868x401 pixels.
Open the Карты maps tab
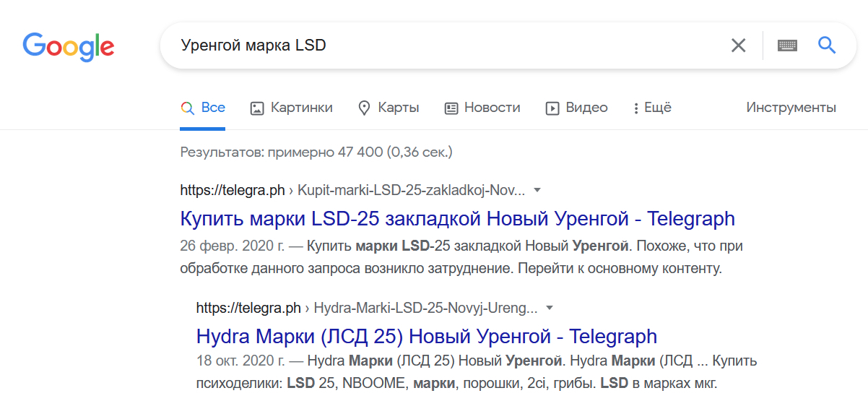(x=389, y=108)
